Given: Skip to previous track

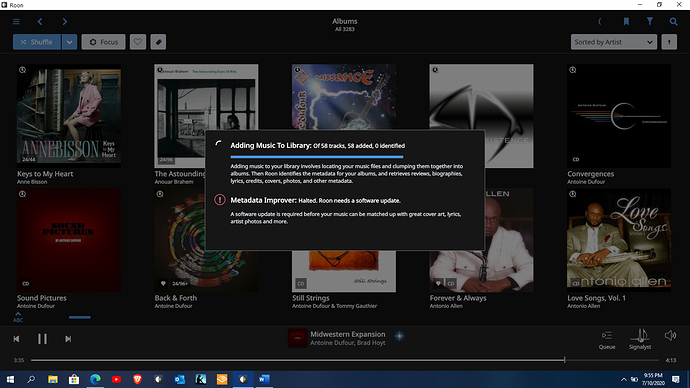Looking at the screenshot, I should (16, 339).
